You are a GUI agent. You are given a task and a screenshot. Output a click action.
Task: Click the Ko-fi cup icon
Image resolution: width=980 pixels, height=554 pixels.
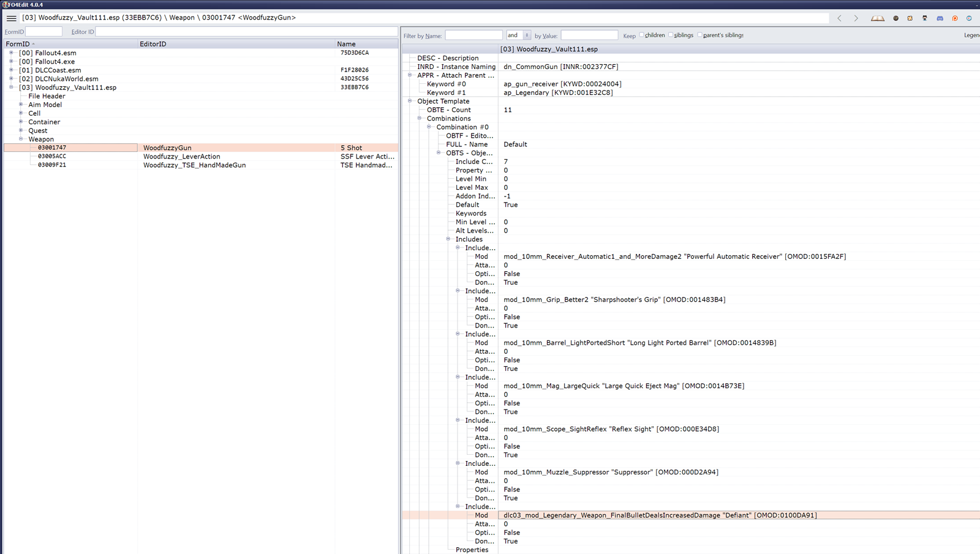coord(970,18)
